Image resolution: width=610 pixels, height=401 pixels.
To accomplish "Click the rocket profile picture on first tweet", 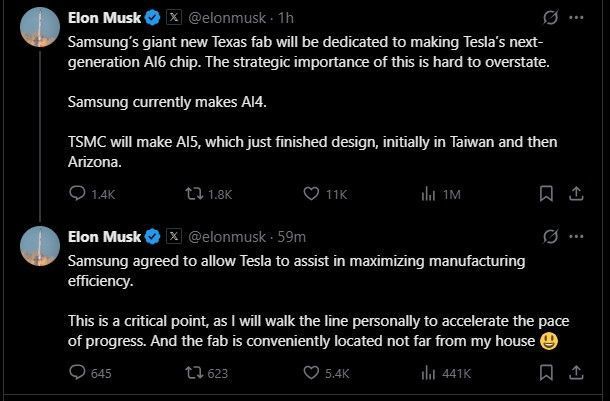I will click(x=38, y=28).
